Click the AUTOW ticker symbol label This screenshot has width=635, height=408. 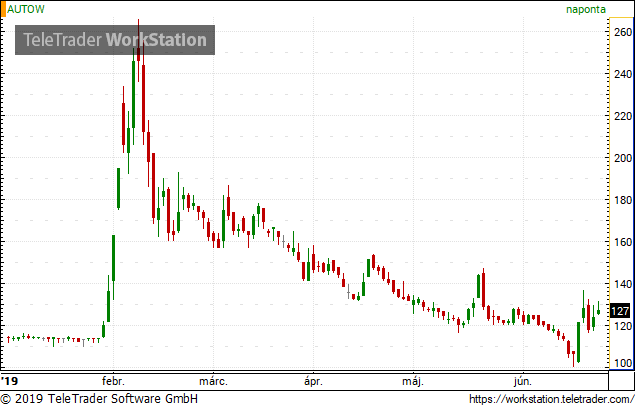tap(26, 9)
